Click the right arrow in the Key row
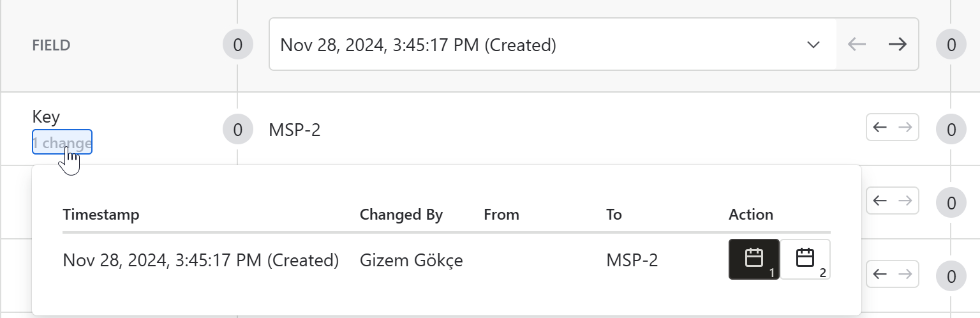The height and width of the screenshot is (318, 980). coord(905,128)
